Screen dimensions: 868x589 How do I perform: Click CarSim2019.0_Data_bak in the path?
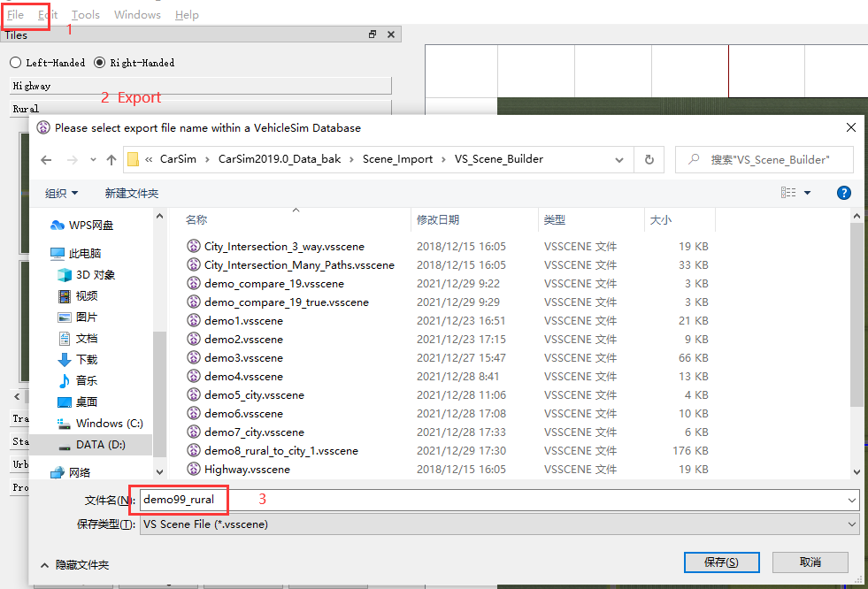coord(280,159)
